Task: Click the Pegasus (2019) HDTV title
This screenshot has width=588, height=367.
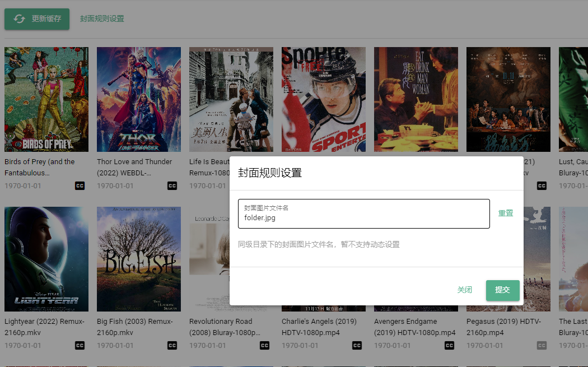Action: pyautogui.click(x=503, y=327)
